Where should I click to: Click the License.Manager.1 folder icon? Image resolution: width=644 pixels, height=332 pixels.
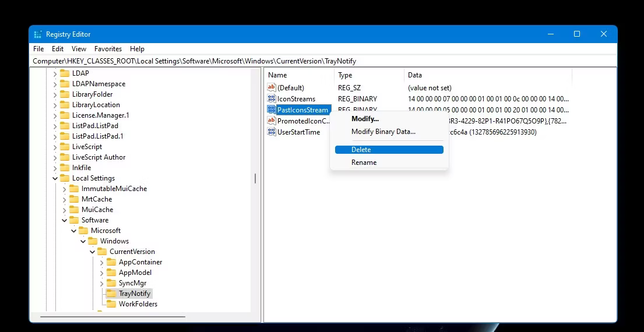point(65,115)
